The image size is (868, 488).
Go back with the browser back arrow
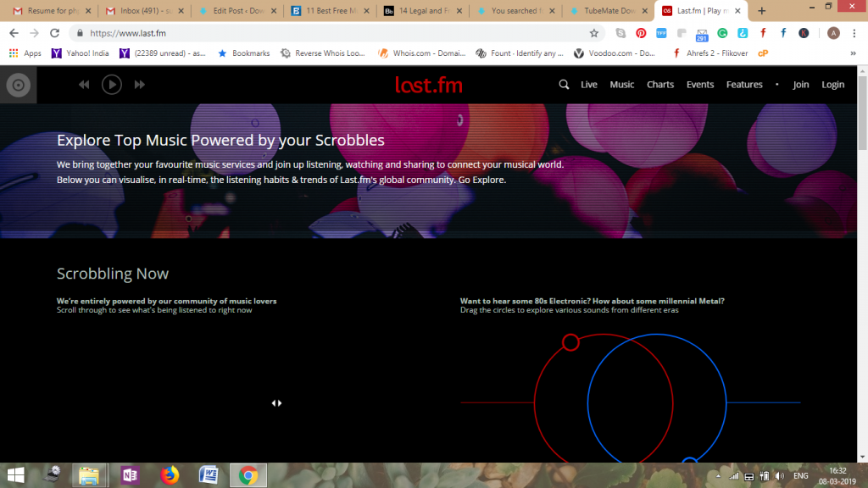(14, 33)
